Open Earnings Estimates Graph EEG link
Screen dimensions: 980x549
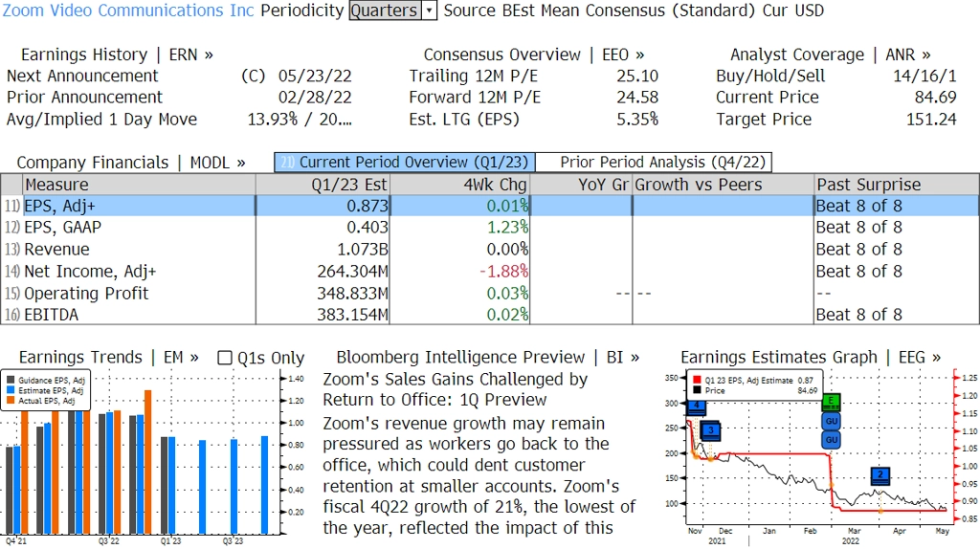(x=811, y=358)
